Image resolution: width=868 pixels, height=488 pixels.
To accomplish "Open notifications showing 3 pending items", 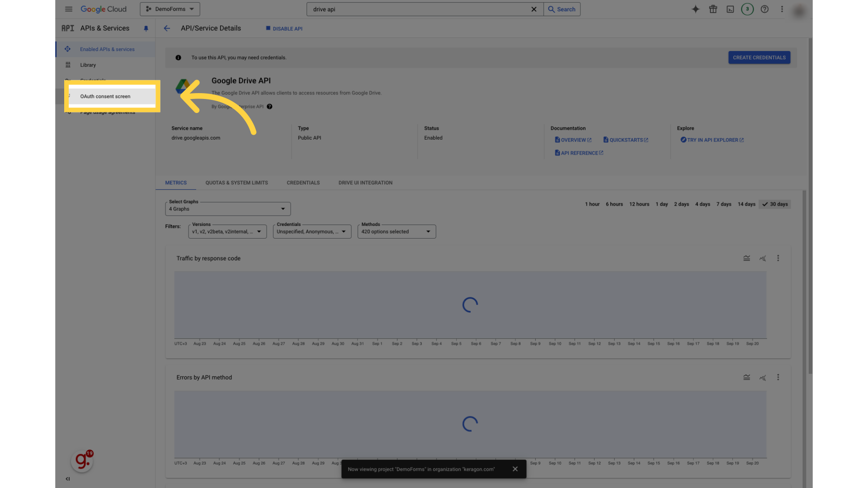I will tap(747, 9).
